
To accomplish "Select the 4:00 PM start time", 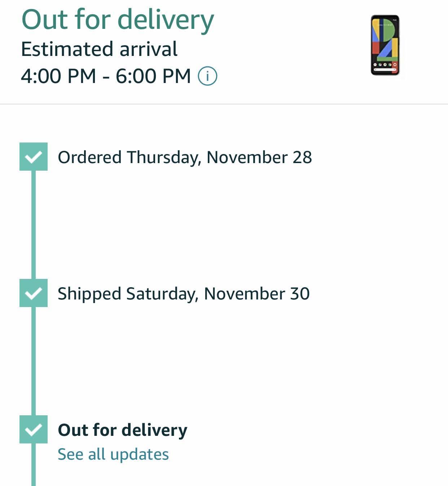I will pos(58,76).
